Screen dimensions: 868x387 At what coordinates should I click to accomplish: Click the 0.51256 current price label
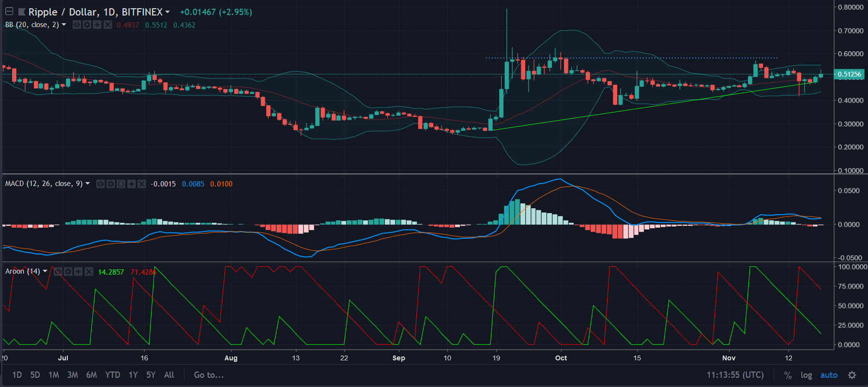point(849,74)
